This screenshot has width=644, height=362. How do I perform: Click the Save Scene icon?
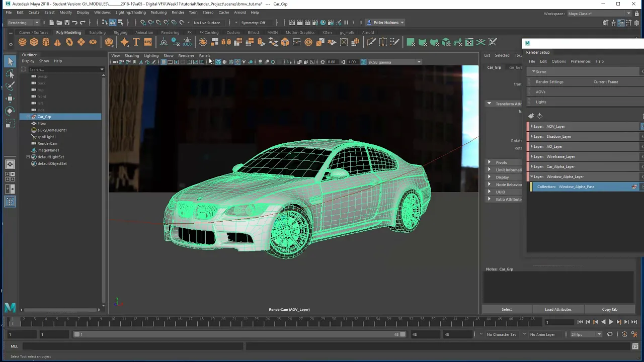point(66,23)
